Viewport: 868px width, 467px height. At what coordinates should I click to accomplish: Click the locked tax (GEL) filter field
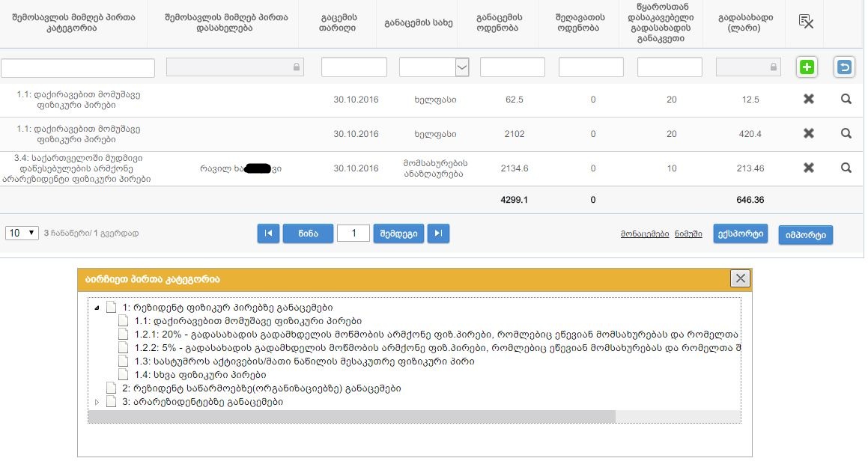pos(748,67)
